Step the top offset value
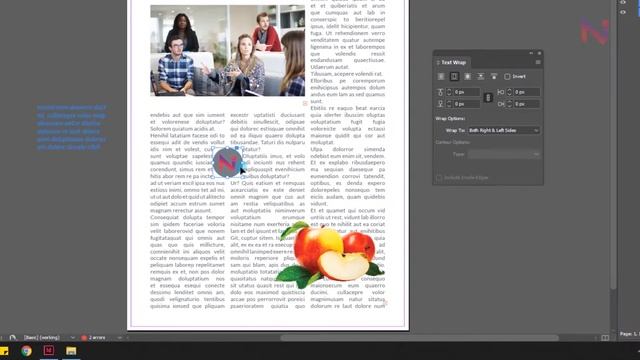640x360 pixels. click(449, 92)
